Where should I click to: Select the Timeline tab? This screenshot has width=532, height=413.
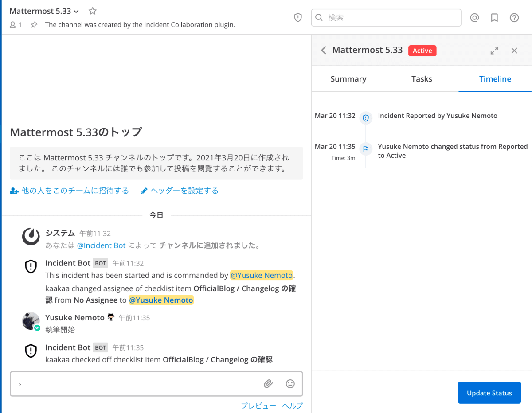click(495, 79)
